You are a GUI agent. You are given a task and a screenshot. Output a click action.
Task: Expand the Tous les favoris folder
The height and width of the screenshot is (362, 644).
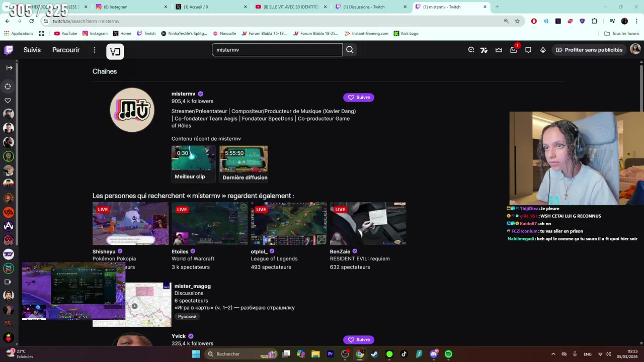[622, 34]
